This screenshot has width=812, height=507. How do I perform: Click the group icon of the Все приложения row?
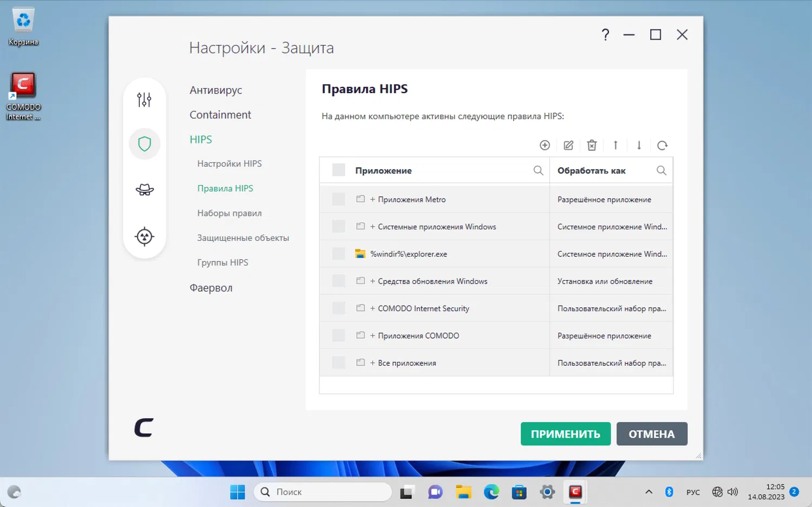tap(361, 363)
